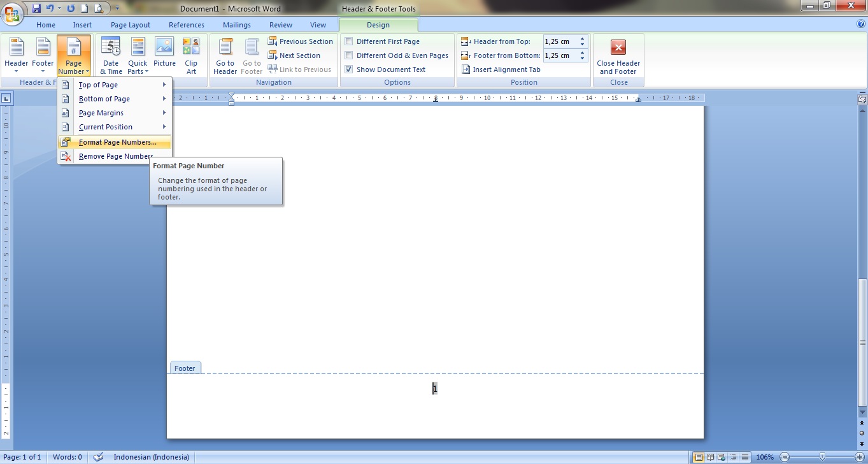This screenshot has width=868, height=464.
Task: Toggle the View Ruler button above scrollbar
Action: [x=862, y=99]
